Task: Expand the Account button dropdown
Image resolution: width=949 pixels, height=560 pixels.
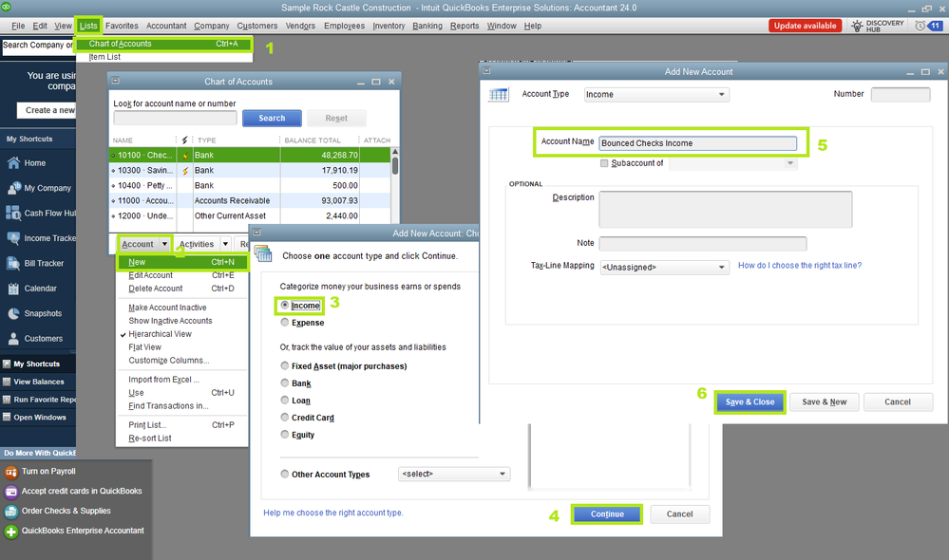Action: point(164,244)
